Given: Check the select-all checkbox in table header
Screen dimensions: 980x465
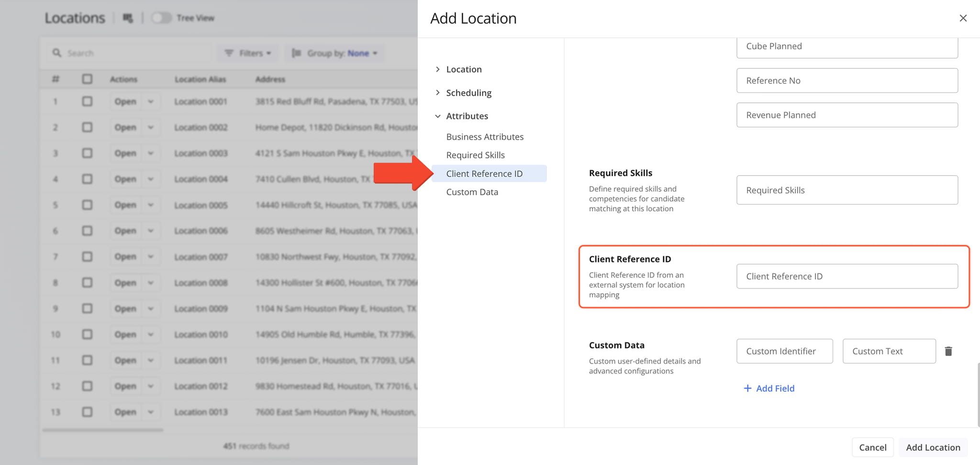Looking at the screenshot, I should coord(87,79).
